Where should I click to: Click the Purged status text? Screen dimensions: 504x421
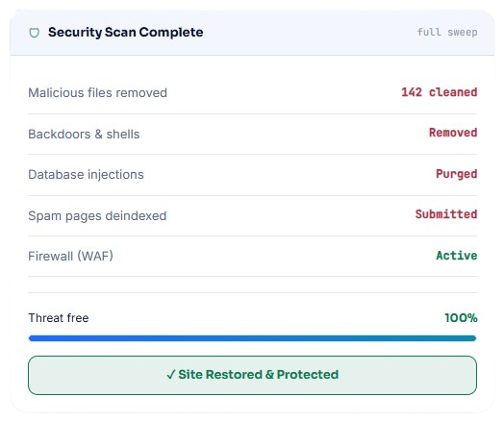457,174
